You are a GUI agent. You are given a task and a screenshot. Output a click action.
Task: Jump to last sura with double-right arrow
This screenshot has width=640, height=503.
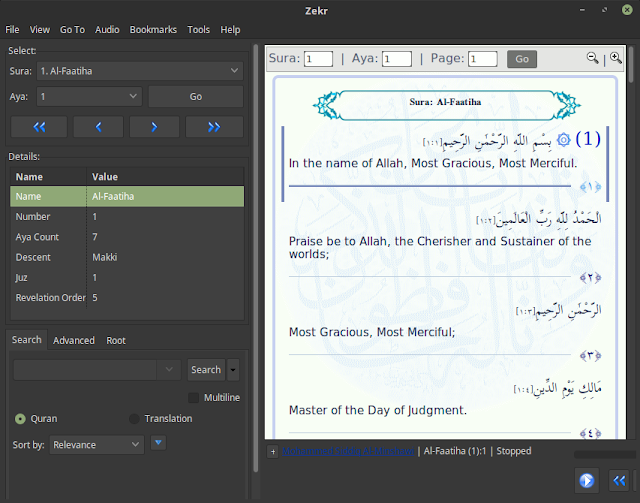[214, 127]
